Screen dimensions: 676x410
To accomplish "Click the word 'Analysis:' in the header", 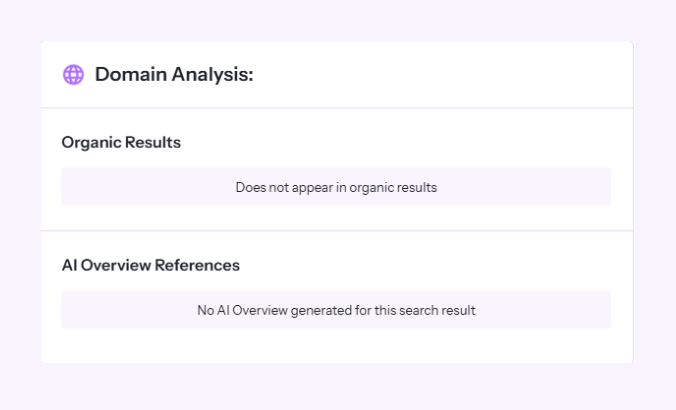I will click(216, 75).
